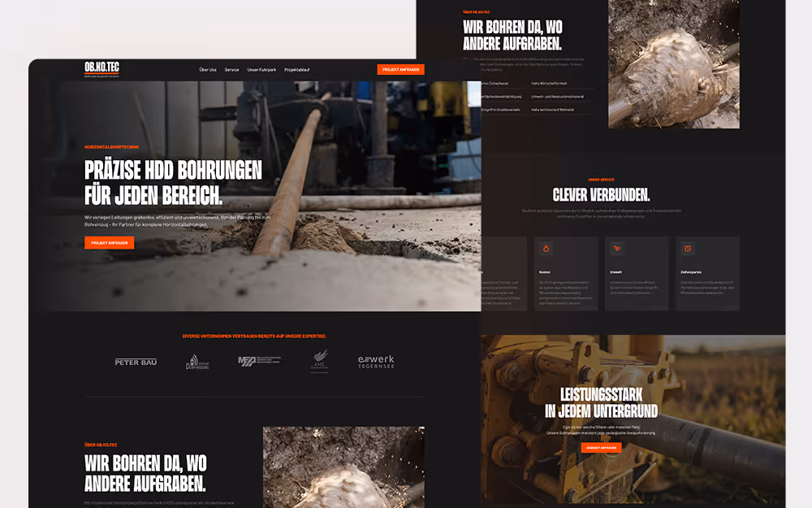The height and width of the screenshot is (508, 812).
Task: Click the MEA partner logo
Action: [259, 361]
